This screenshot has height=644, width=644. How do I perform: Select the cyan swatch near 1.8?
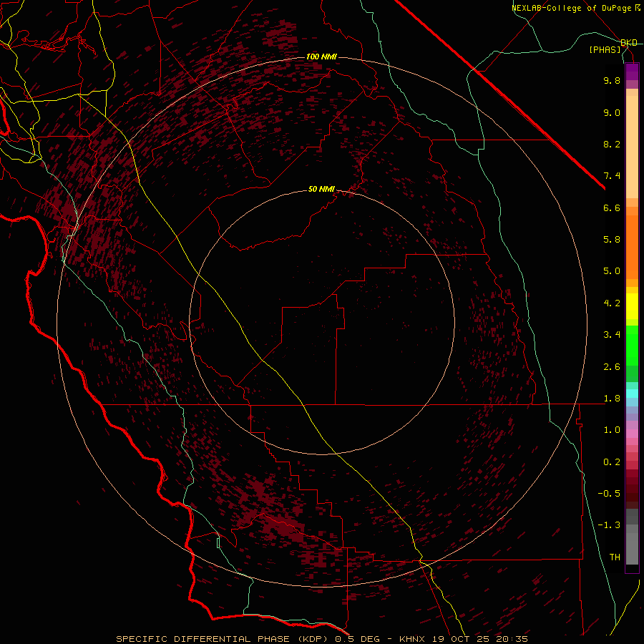click(x=632, y=394)
